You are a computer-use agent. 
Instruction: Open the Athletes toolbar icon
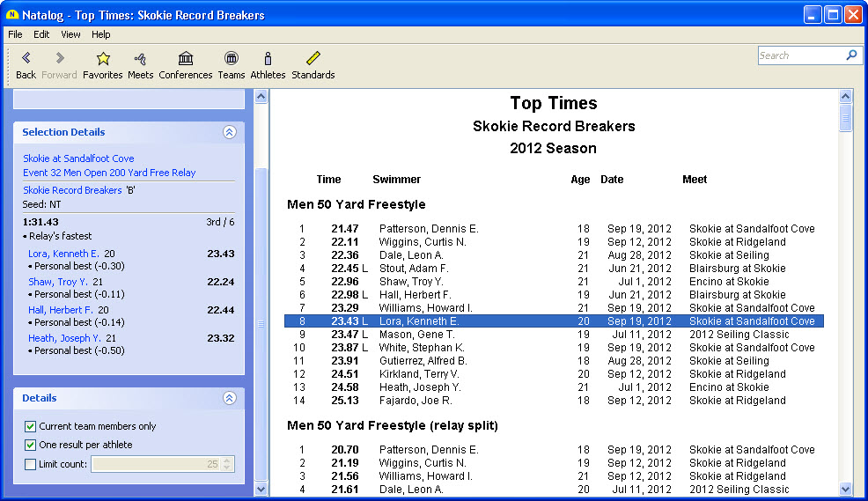pyautogui.click(x=268, y=59)
